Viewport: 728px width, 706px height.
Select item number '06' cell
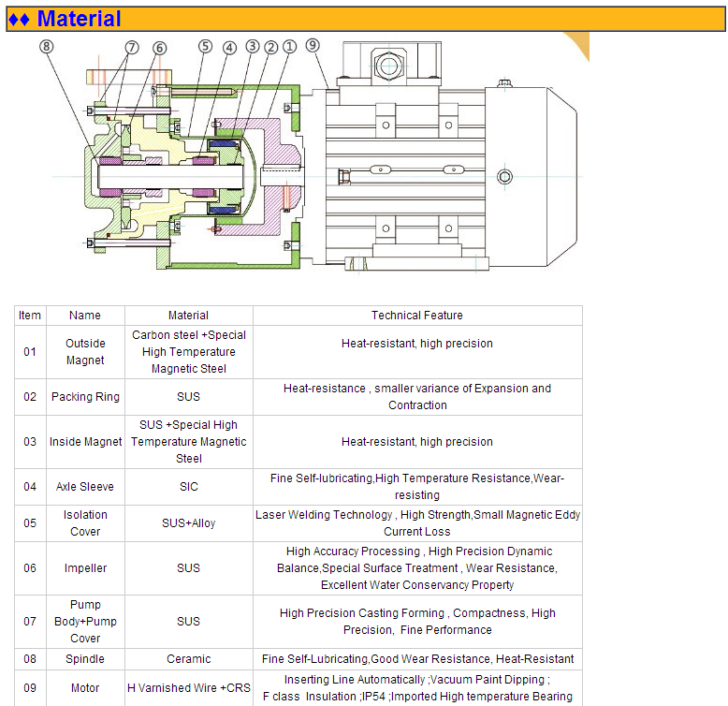click(x=30, y=568)
